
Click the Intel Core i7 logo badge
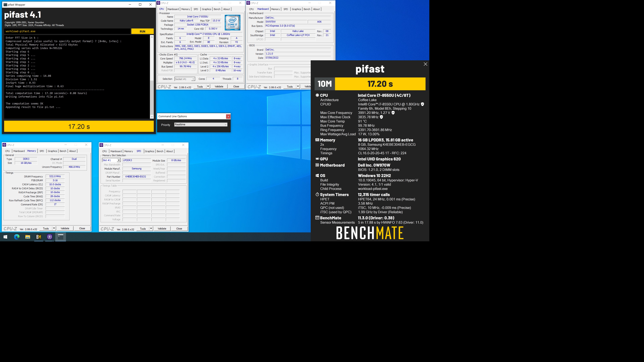(233, 22)
